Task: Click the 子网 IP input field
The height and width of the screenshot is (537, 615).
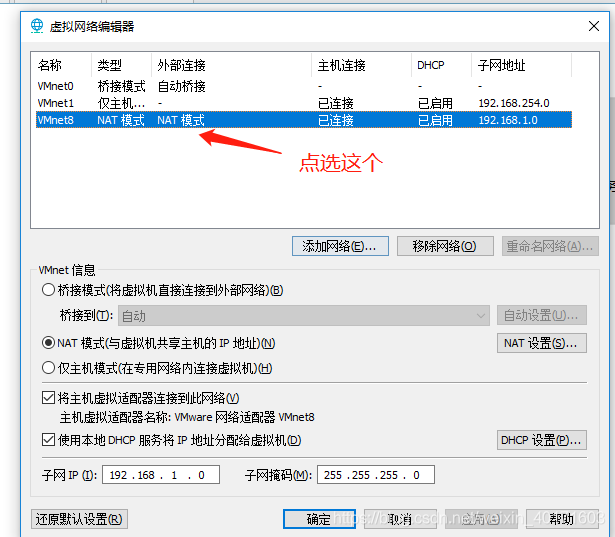Action: (161, 475)
